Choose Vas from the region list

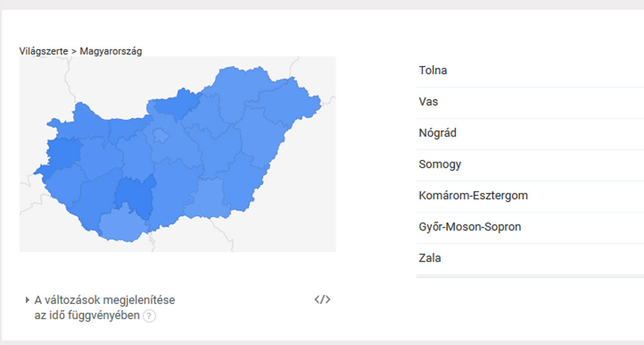pyautogui.click(x=530, y=102)
